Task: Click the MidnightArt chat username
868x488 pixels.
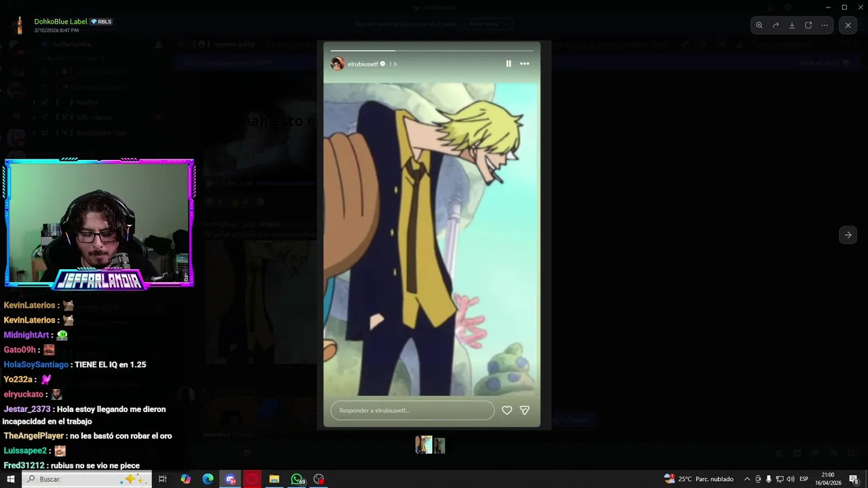Action: [26, 335]
